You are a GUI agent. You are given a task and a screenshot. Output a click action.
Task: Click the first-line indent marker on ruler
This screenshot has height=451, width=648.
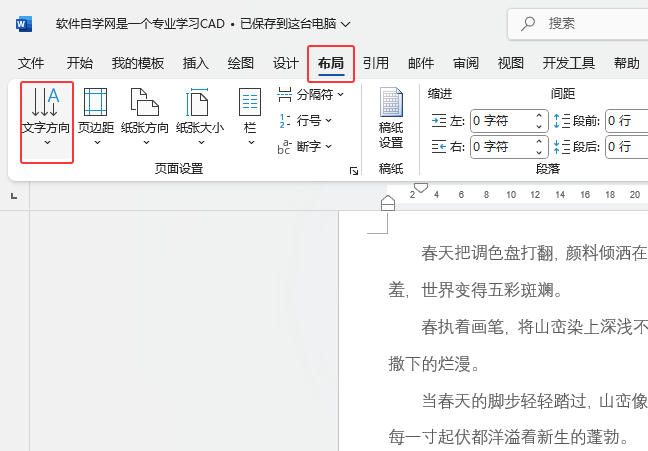[x=421, y=188]
